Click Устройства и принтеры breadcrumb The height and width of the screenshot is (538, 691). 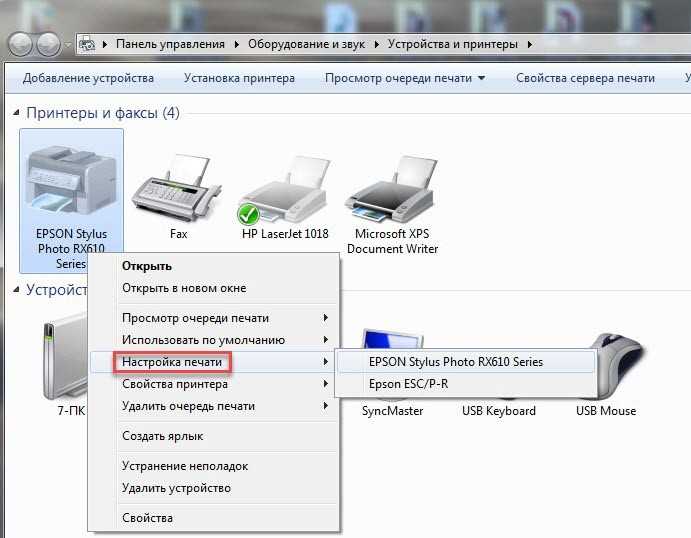click(453, 44)
